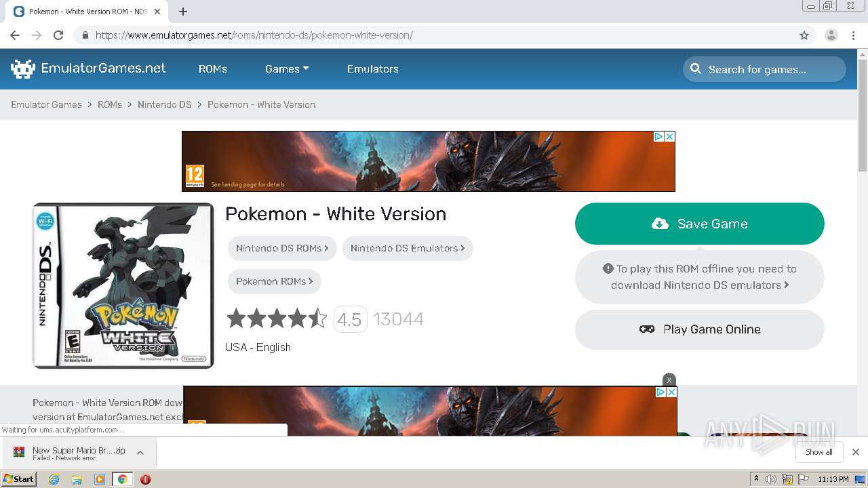Open media player taskbar icon
This screenshot has height=488, width=868.
(x=100, y=479)
